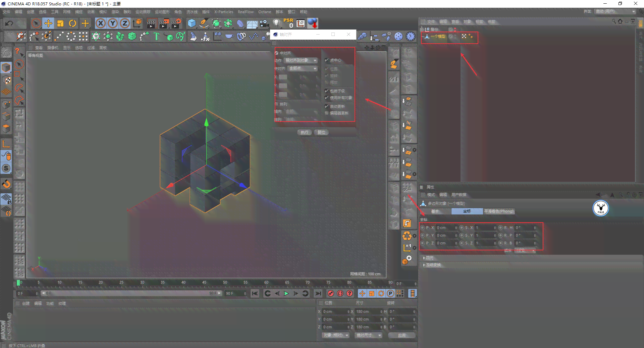Click the Undo arrow in the toolbar

coord(9,23)
